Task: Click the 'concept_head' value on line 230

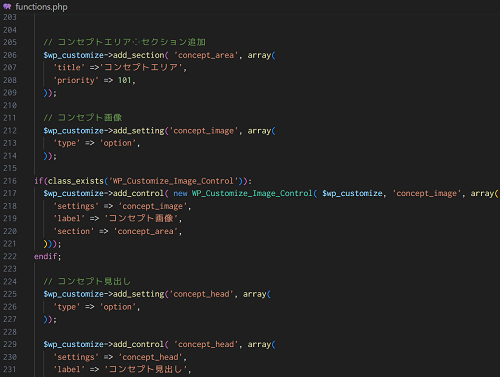Action: tap(150, 357)
